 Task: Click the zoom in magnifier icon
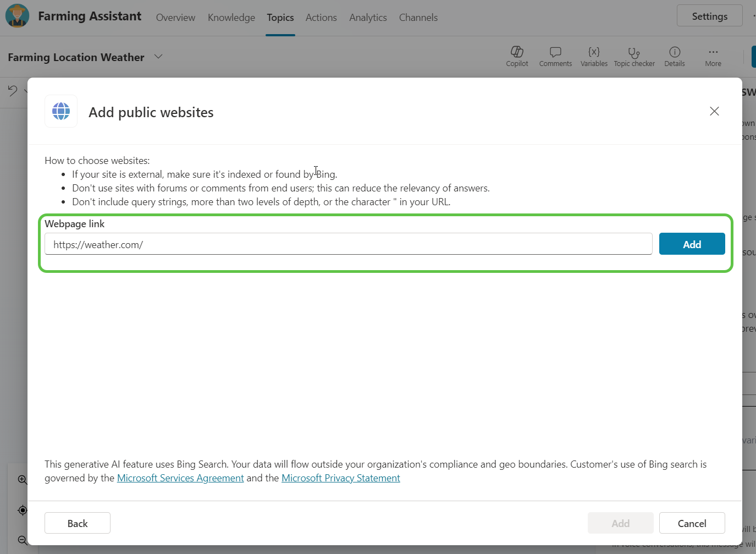click(x=23, y=480)
